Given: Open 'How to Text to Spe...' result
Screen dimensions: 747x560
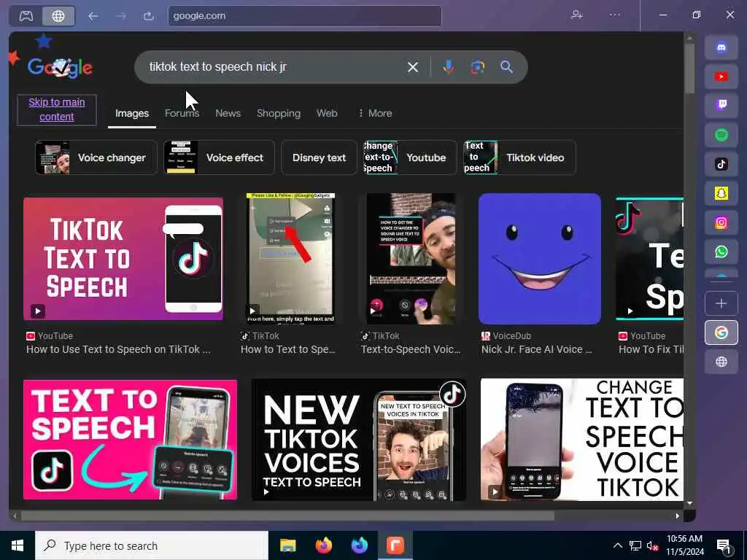Looking at the screenshot, I should coord(287,349).
